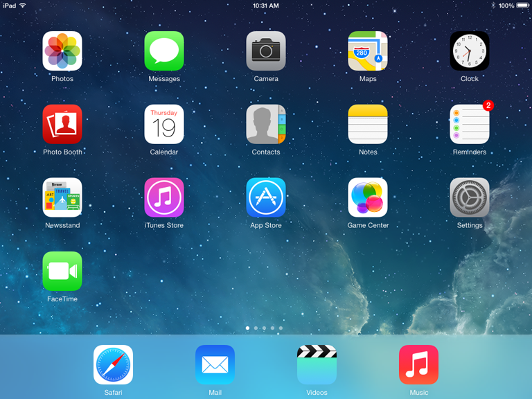
Task: Open Music from the dock
Action: 418,365
